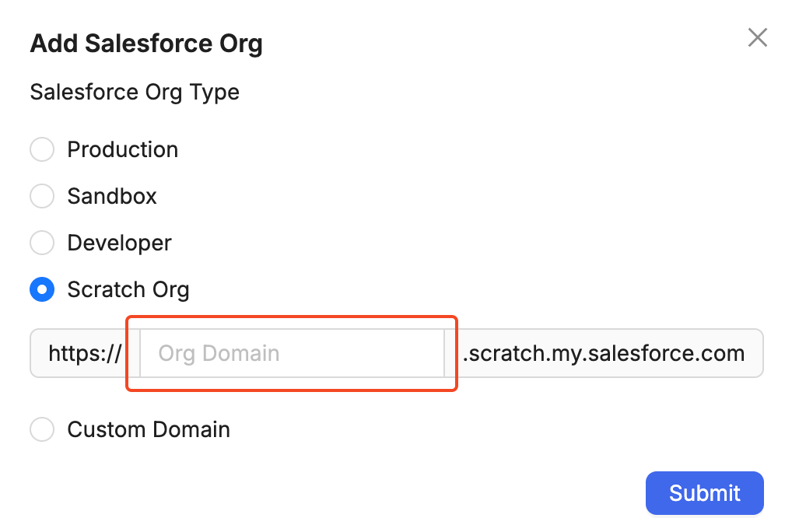Click the https:// prefix addon

coord(85,353)
